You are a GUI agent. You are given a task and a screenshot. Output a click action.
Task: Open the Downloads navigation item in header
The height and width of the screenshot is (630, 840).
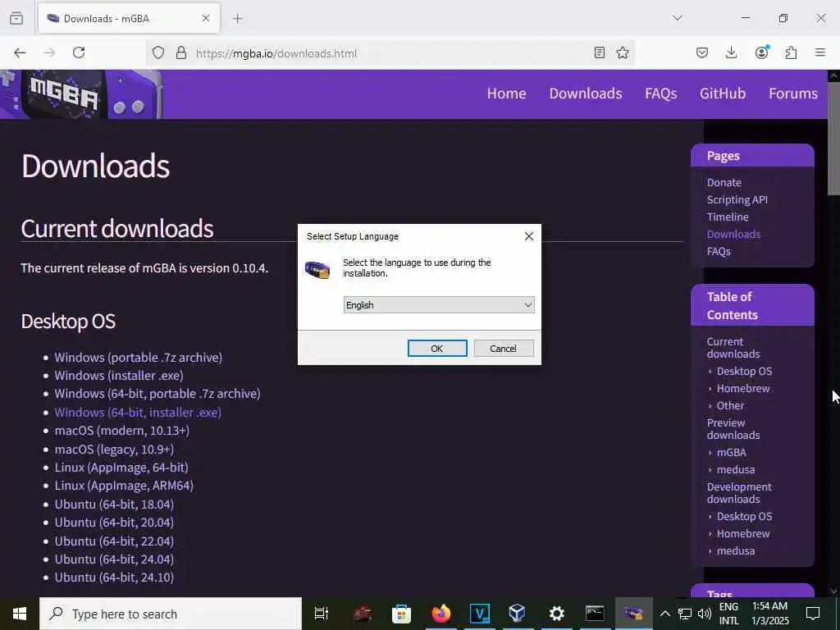point(586,94)
